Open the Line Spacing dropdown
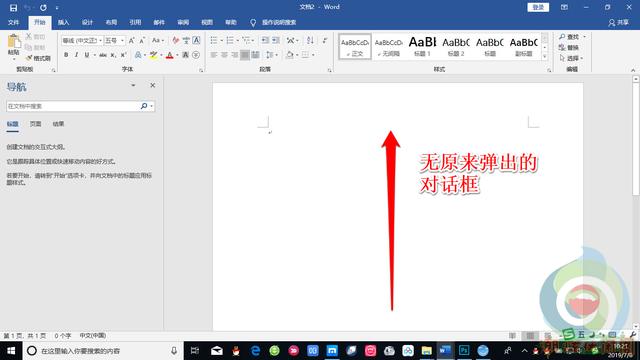640x360 pixels. (x=271, y=55)
